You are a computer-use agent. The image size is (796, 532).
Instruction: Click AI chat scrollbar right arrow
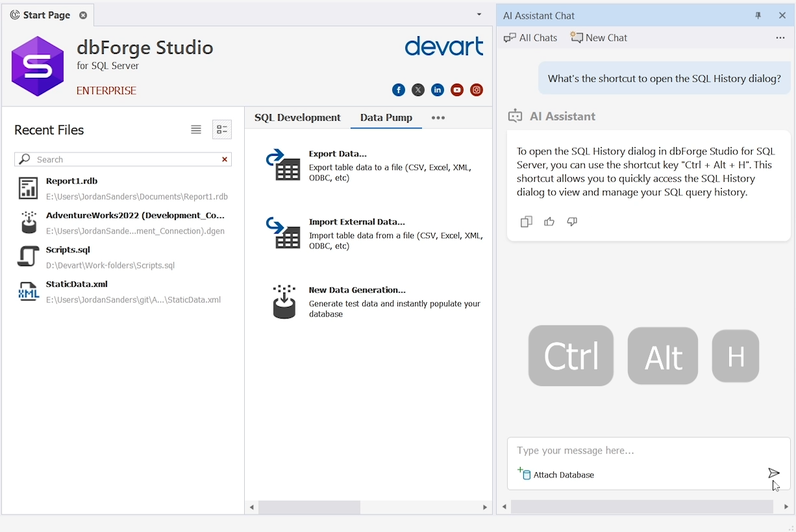click(x=786, y=507)
